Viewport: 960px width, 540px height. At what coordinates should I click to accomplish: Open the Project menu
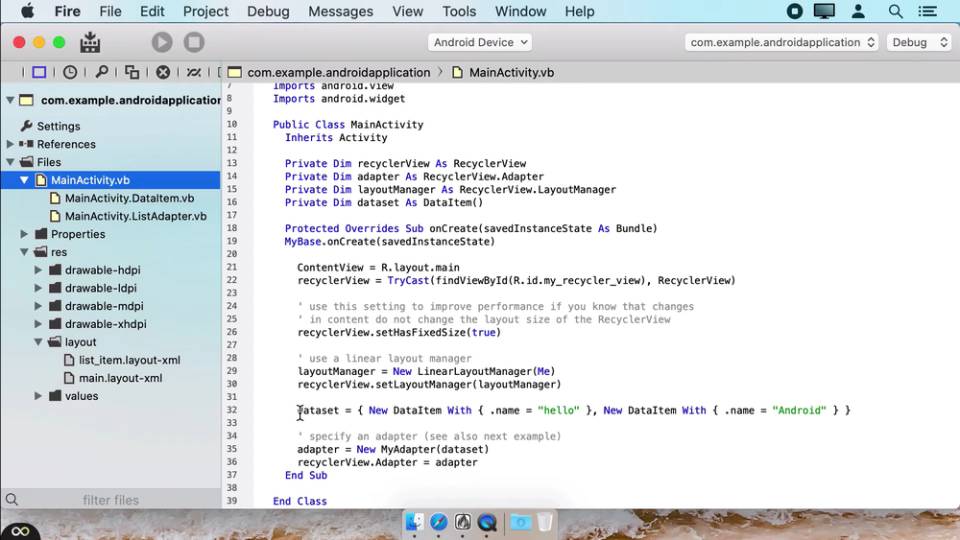205,12
